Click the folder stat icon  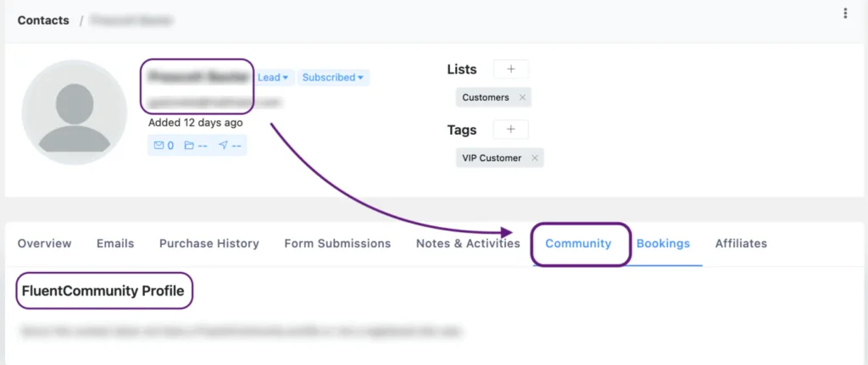point(189,146)
